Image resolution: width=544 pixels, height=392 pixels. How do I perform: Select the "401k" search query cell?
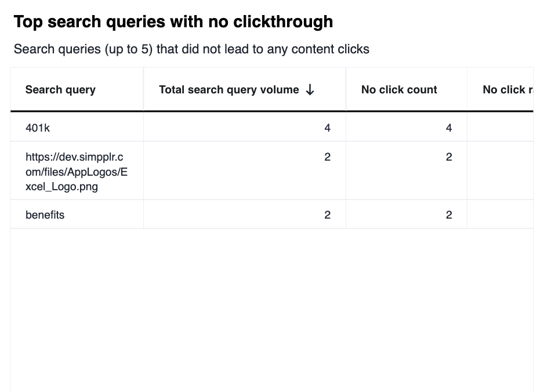38,128
